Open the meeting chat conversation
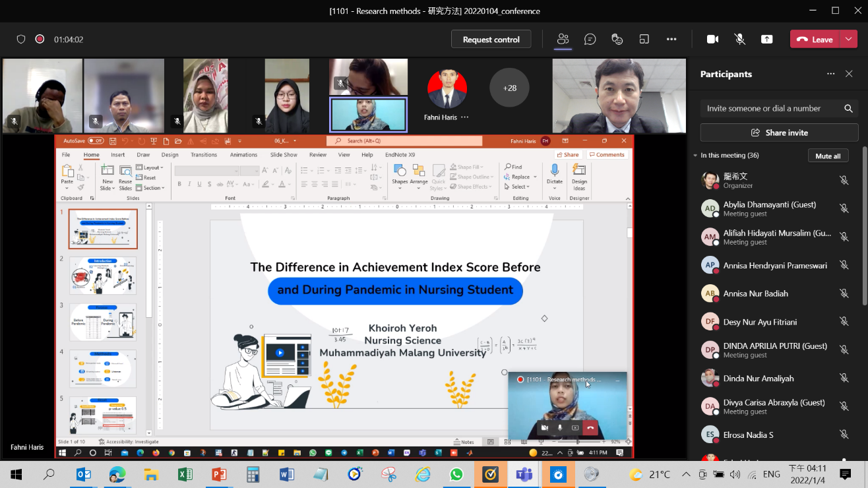Image resolution: width=868 pixels, height=488 pixels. (590, 40)
